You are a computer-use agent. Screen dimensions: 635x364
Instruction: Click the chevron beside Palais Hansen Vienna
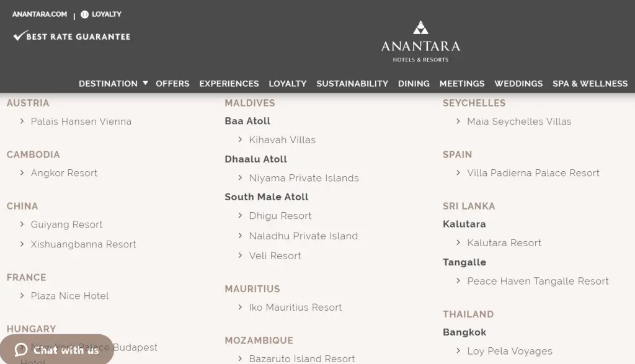[22, 122]
